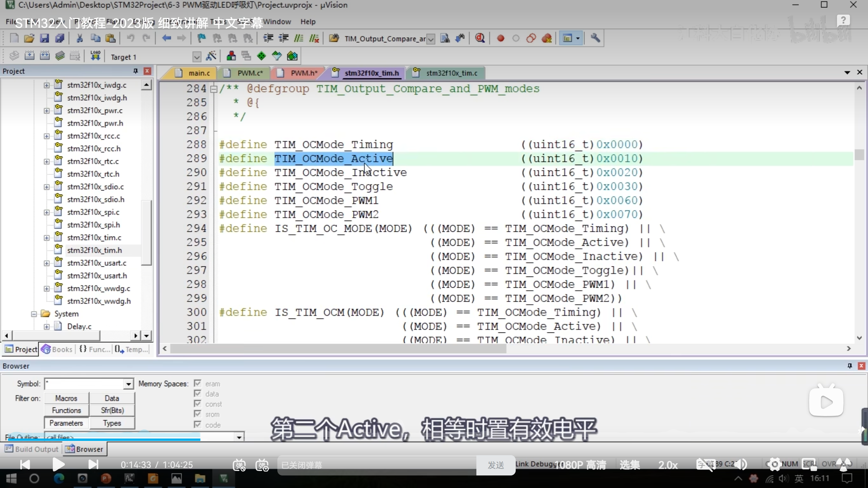The width and height of the screenshot is (868, 488).
Task: Click the Navigate Backwards arrow icon
Action: coord(166,38)
